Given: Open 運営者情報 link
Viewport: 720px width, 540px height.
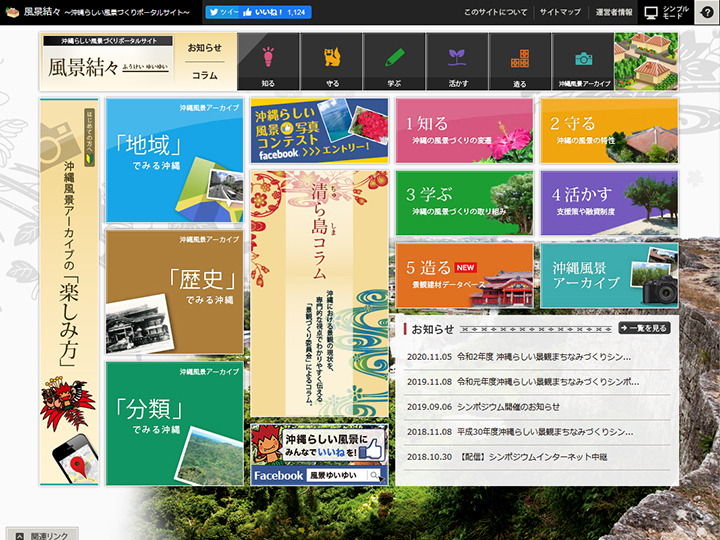Looking at the screenshot, I should click(614, 12).
